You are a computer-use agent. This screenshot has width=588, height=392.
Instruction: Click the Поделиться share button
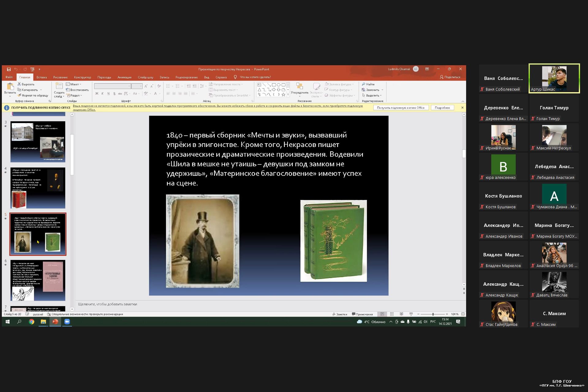[x=450, y=77]
